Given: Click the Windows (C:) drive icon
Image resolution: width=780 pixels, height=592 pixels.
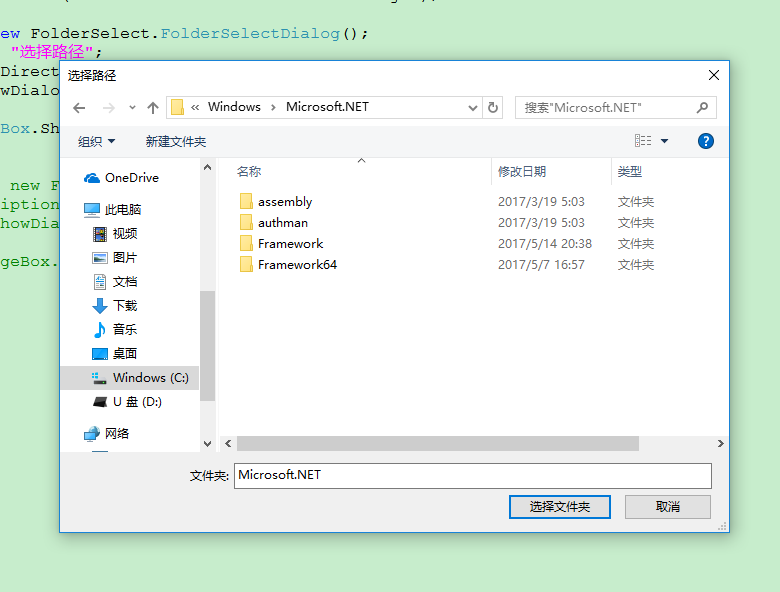Looking at the screenshot, I should point(99,378).
